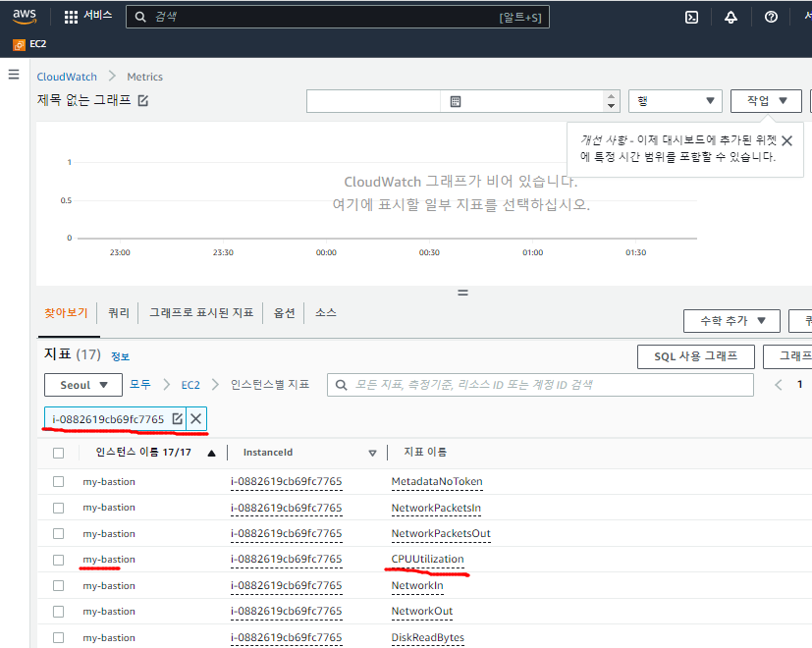The height and width of the screenshot is (648, 812).
Task: Click my-bastion in the CPUUtilization row
Action: (x=109, y=560)
